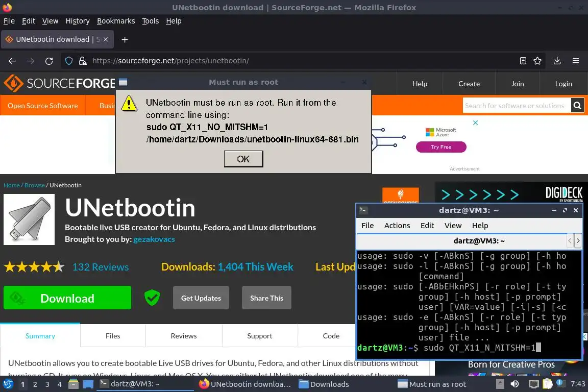Image resolution: width=588 pixels, height=392 pixels.
Task: Click the update notifier tray icon
Action: (560, 383)
